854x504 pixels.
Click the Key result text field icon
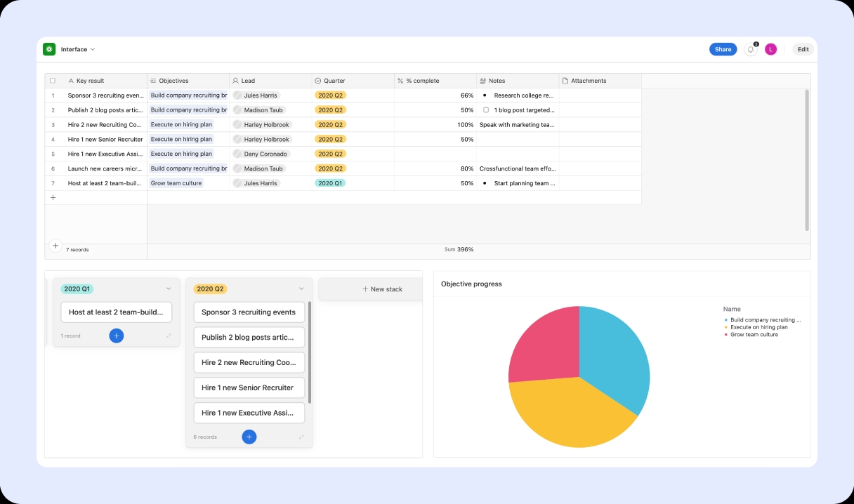coord(71,81)
